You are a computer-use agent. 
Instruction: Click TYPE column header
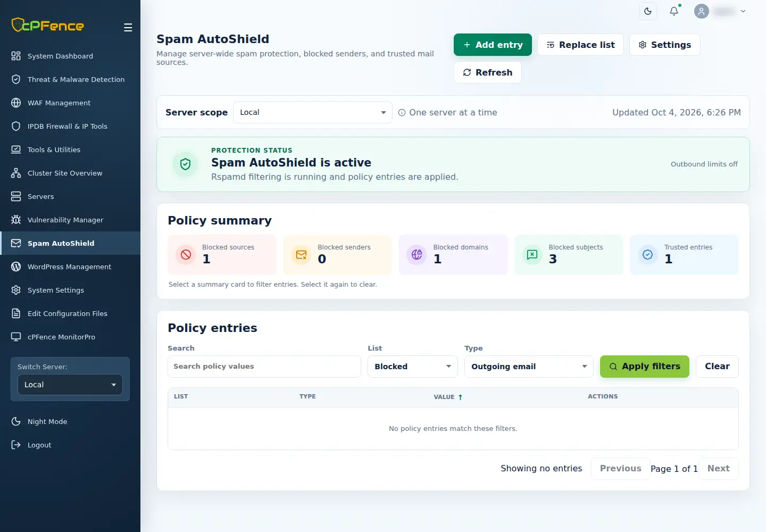point(307,396)
